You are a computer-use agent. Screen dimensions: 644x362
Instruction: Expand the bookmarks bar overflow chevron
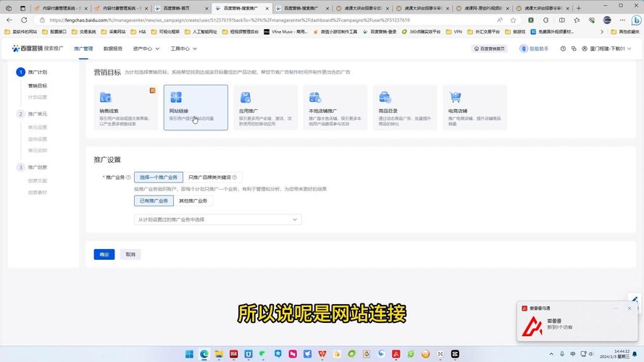tap(602, 32)
